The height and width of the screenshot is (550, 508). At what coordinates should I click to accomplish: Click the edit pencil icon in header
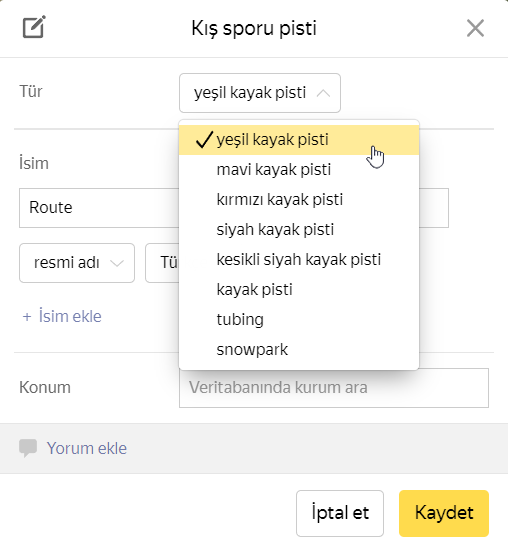pos(34,27)
